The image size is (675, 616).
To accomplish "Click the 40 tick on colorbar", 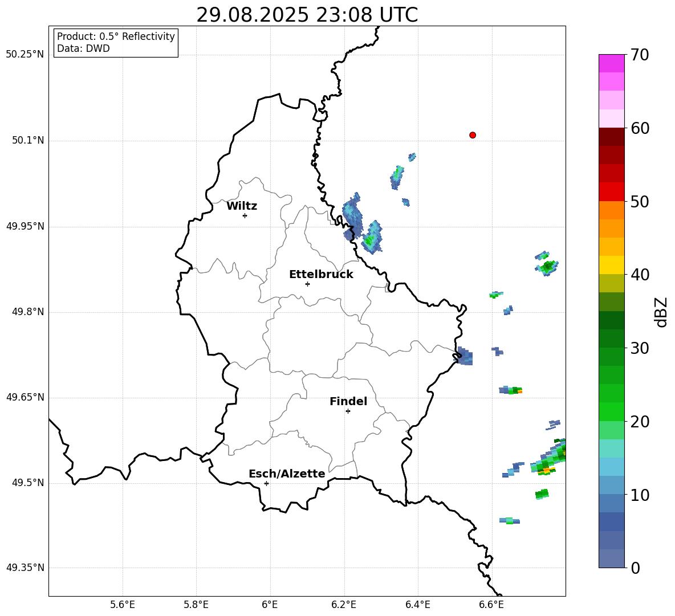I will coord(640,275).
